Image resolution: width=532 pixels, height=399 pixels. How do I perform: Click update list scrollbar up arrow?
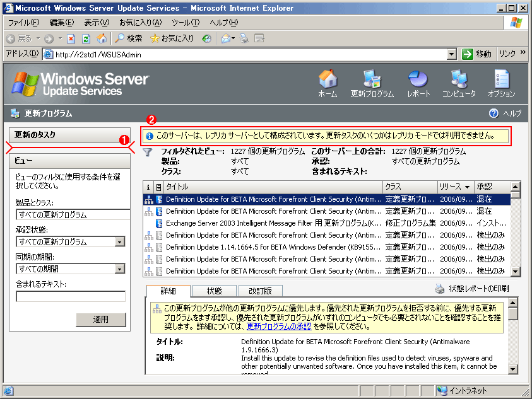(516, 187)
